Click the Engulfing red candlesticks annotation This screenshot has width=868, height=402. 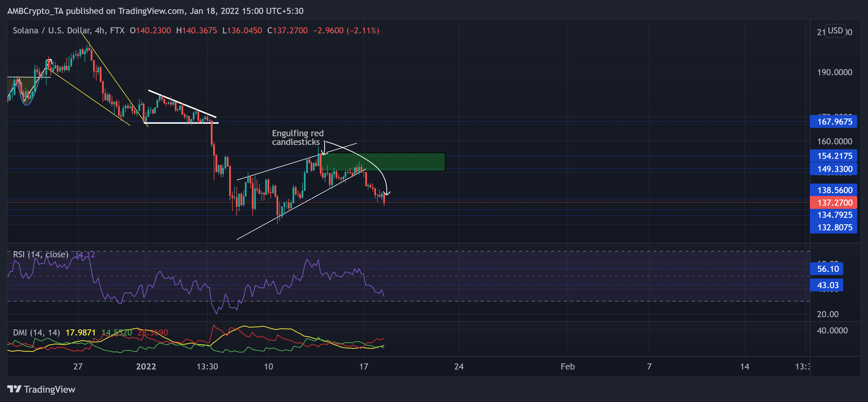[298, 137]
